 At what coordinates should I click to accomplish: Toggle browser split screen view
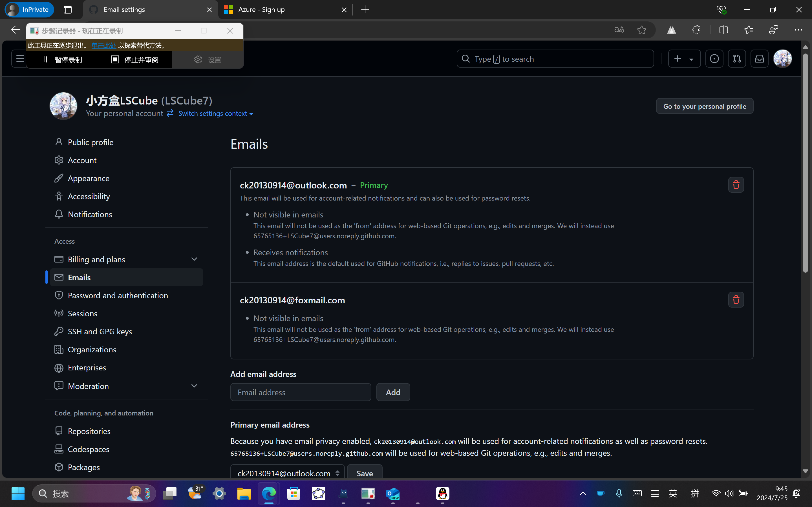tap(723, 30)
